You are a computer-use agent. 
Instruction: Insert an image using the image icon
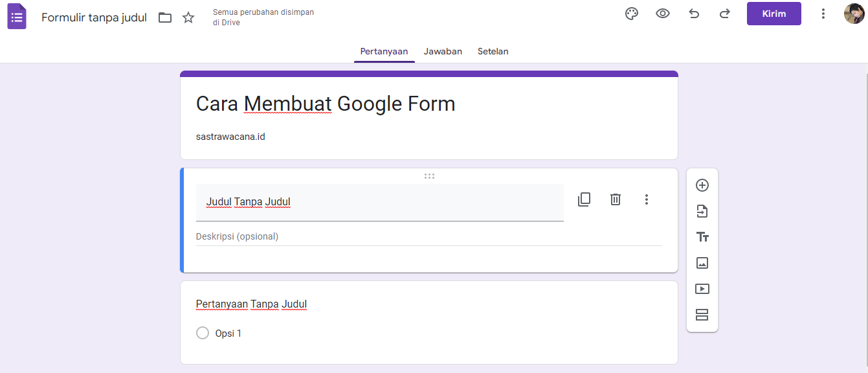[x=702, y=263]
